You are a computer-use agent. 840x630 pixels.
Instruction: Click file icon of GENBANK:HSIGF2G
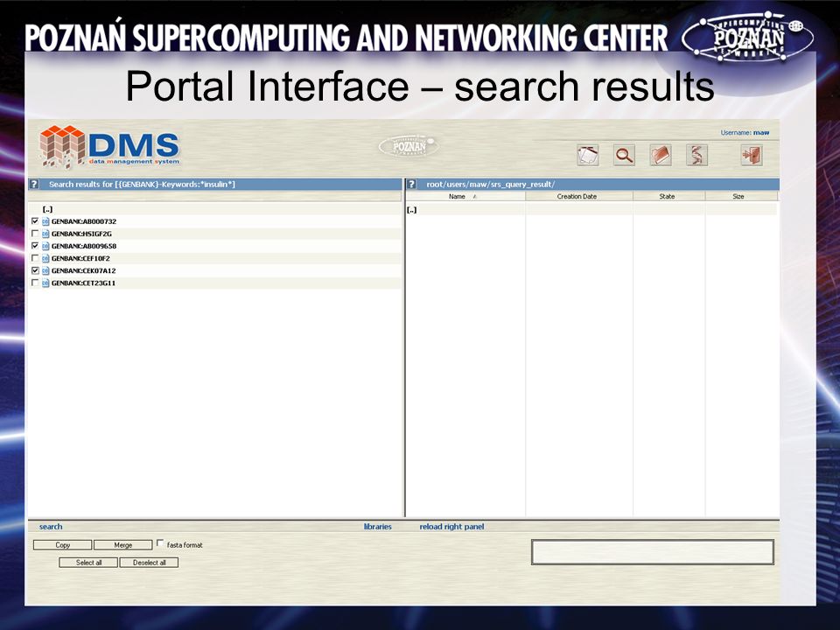tap(45, 234)
